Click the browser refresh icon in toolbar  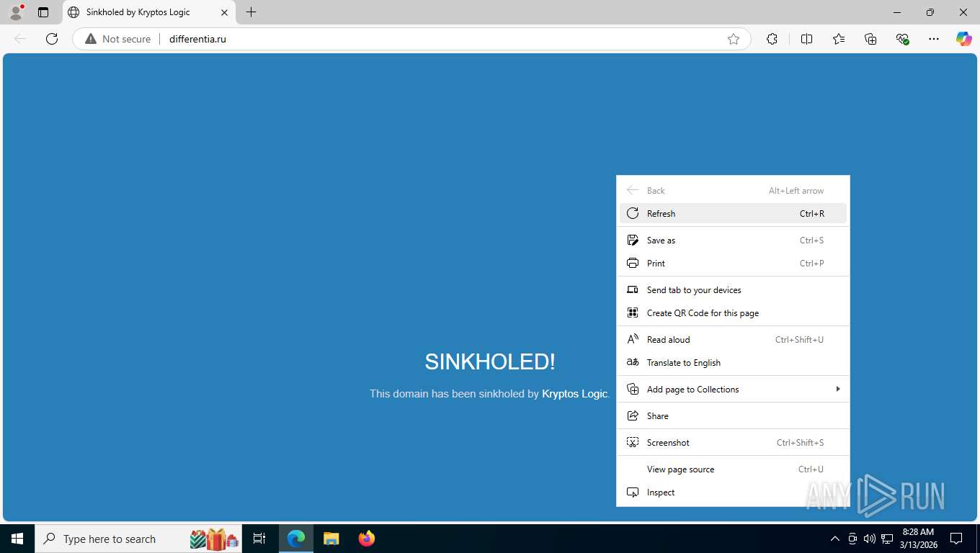(52, 39)
